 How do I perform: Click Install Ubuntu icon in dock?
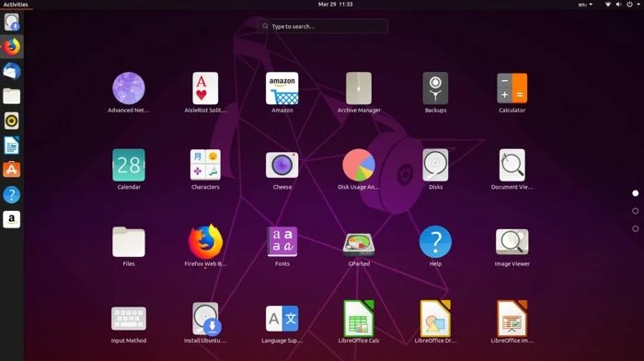pos(11,22)
